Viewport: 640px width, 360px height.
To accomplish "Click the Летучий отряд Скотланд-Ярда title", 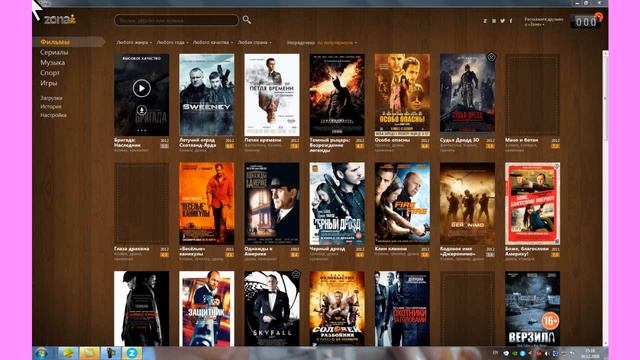I will pos(197,142).
